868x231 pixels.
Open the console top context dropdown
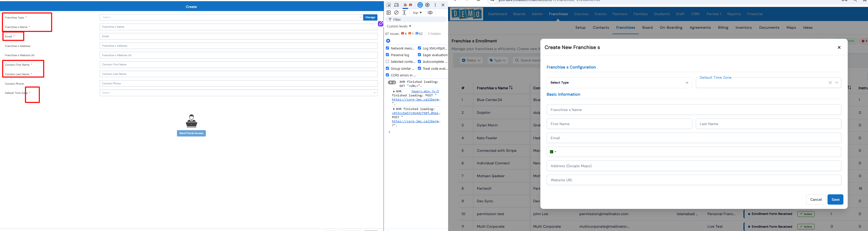(x=417, y=13)
